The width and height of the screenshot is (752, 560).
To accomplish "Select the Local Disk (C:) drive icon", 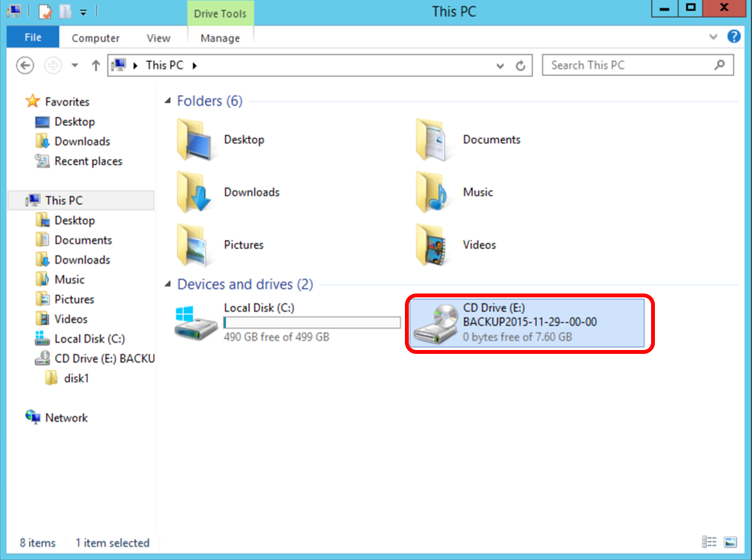I will 195,324.
